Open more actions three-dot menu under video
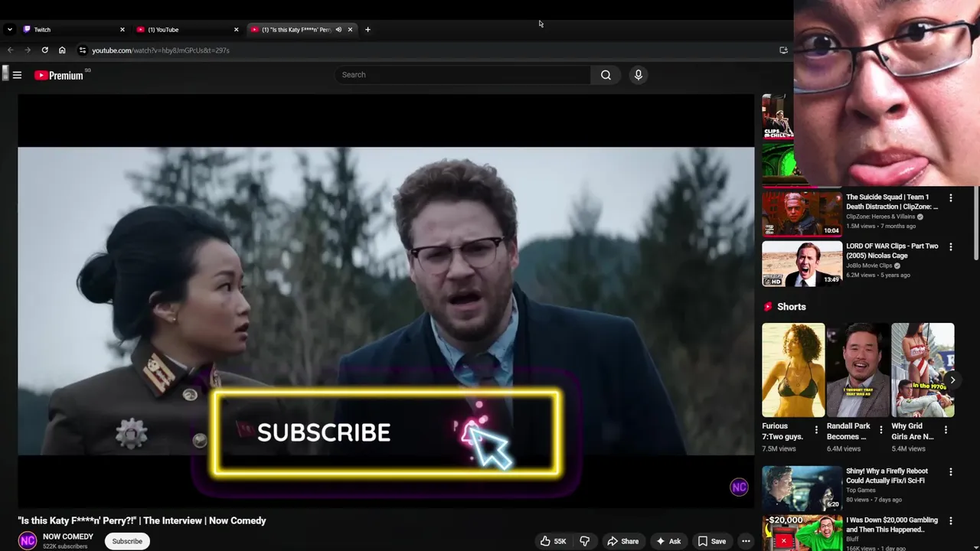 746,541
